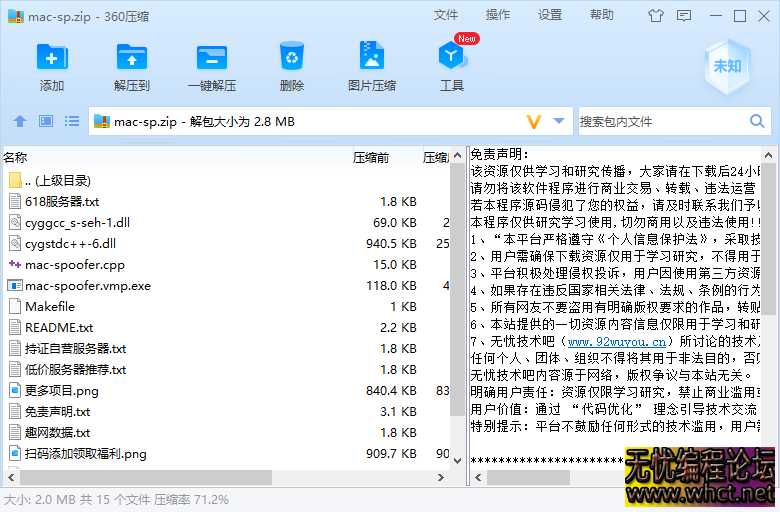Click the yellow V scan icon in address bar

[x=534, y=121]
